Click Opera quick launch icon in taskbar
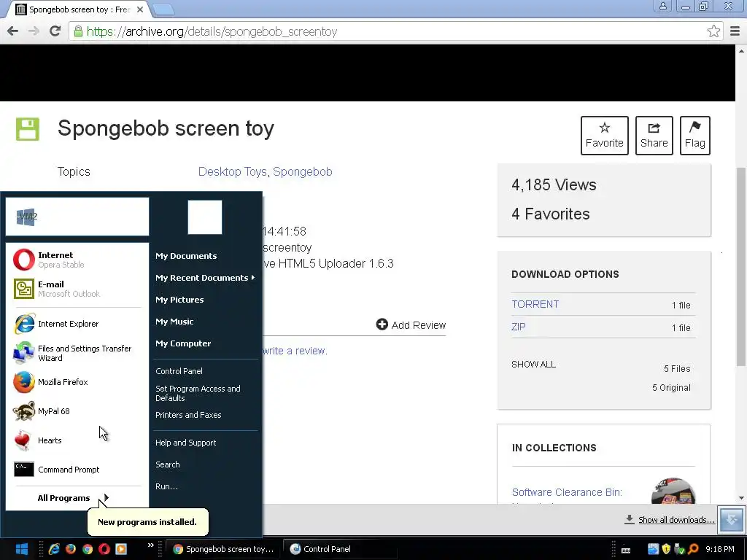 [104, 549]
